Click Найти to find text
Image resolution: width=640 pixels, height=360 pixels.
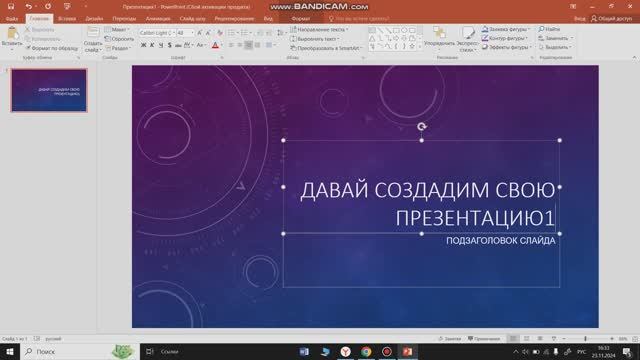pos(549,29)
